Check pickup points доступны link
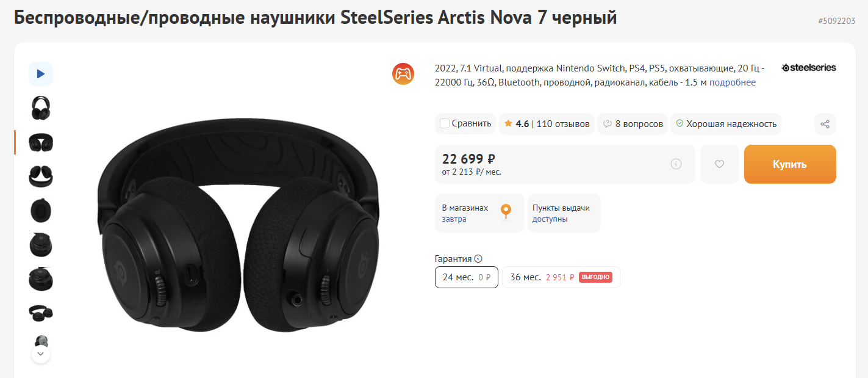The height and width of the screenshot is (378, 868). (550, 219)
